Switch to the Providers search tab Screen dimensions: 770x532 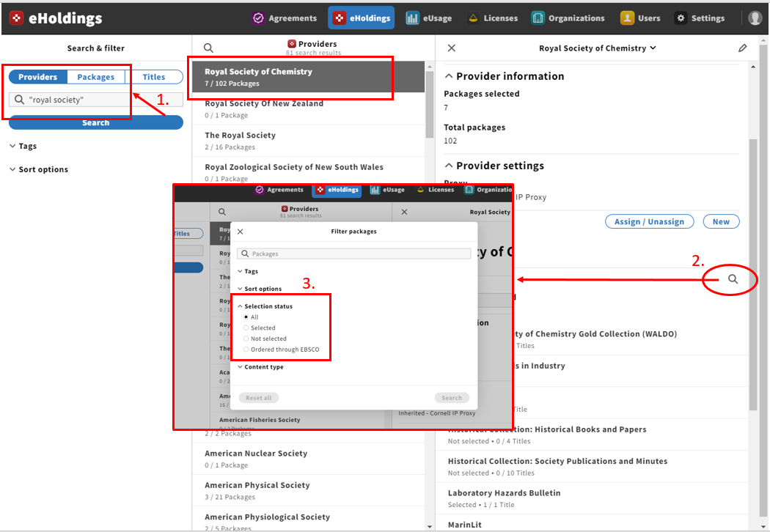point(38,77)
